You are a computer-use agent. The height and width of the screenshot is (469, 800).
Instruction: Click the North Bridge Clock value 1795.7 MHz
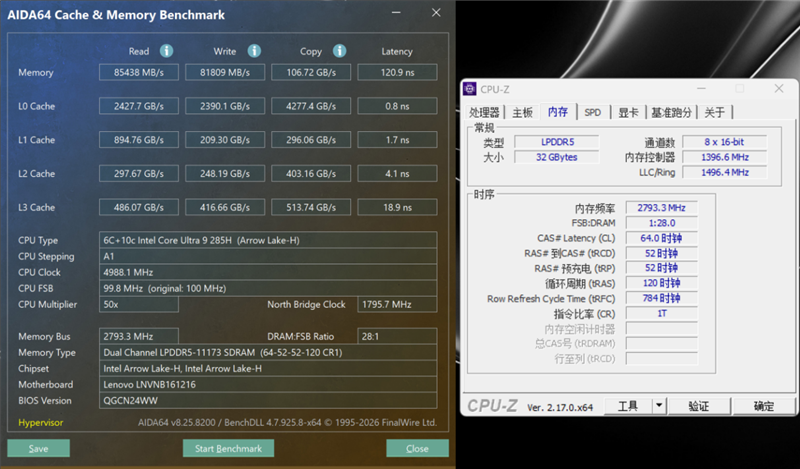(397, 304)
